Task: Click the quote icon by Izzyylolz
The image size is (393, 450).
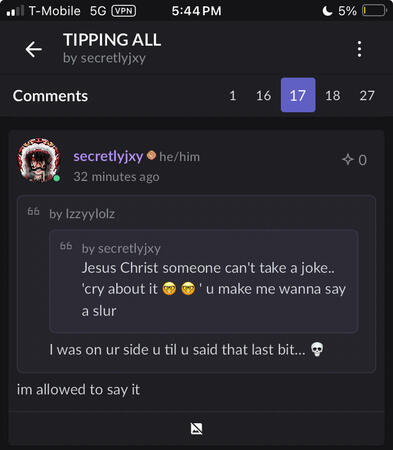Action: pyautogui.click(x=33, y=211)
